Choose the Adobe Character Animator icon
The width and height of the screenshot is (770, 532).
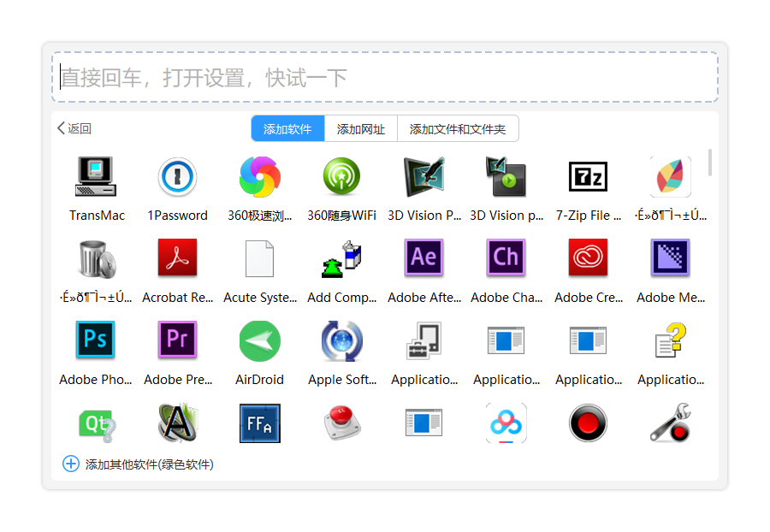tap(506, 257)
